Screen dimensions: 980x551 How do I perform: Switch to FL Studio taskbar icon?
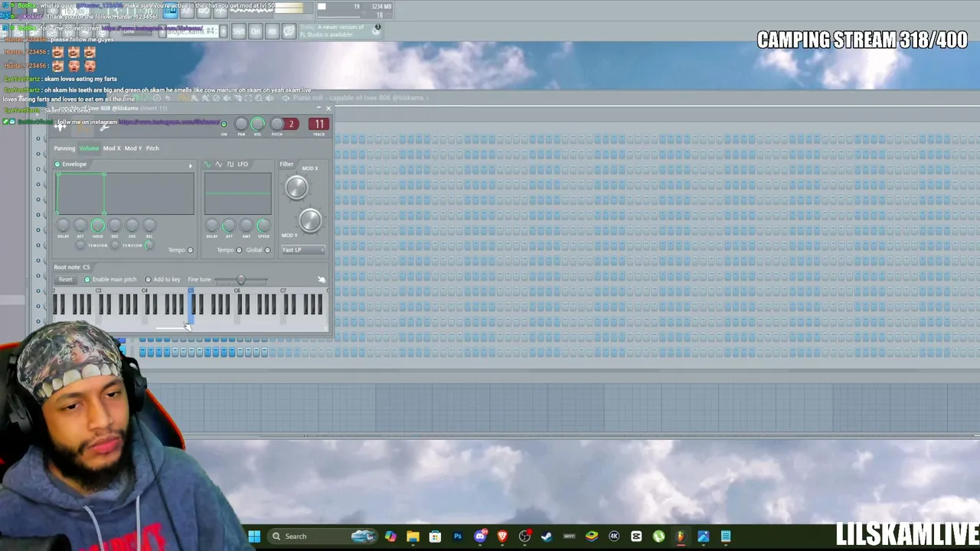point(681,536)
